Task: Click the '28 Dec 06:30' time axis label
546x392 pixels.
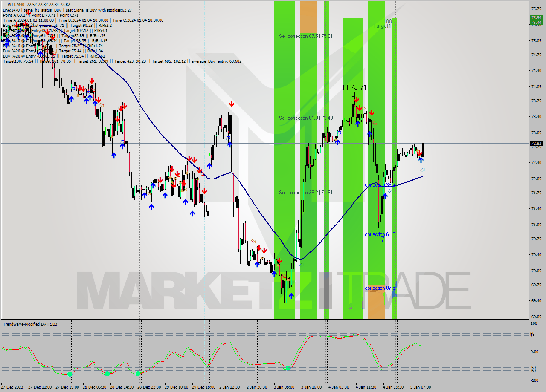Action: (94, 387)
